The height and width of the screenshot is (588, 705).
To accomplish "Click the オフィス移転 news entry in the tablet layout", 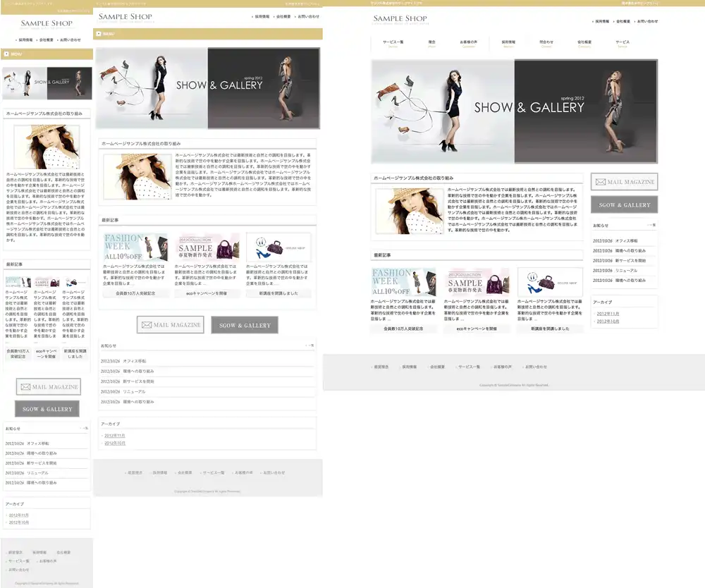I will 133,361.
